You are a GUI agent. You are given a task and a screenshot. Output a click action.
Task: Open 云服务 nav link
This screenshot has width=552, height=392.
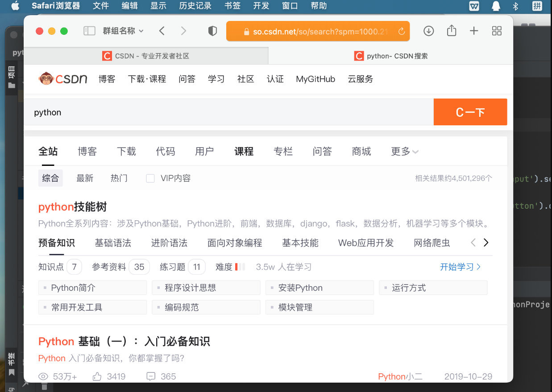click(361, 79)
